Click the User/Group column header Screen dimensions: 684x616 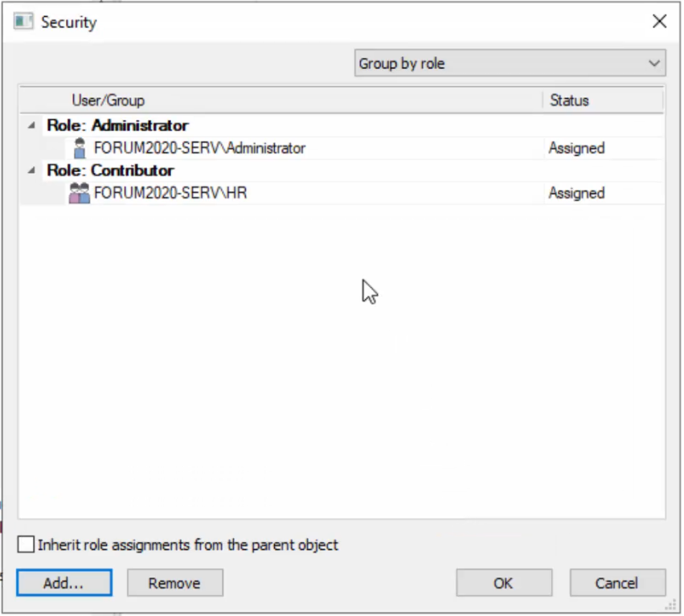click(x=108, y=100)
